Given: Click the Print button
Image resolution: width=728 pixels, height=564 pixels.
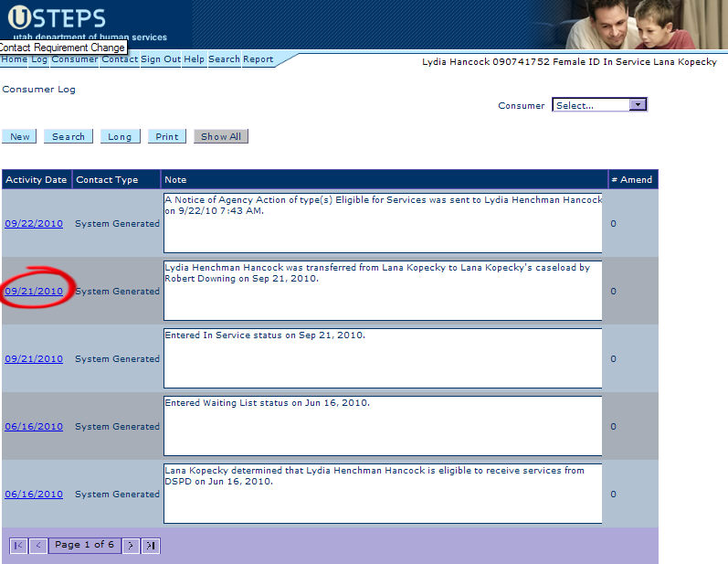Looking at the screenshot, I should [167, 136].
